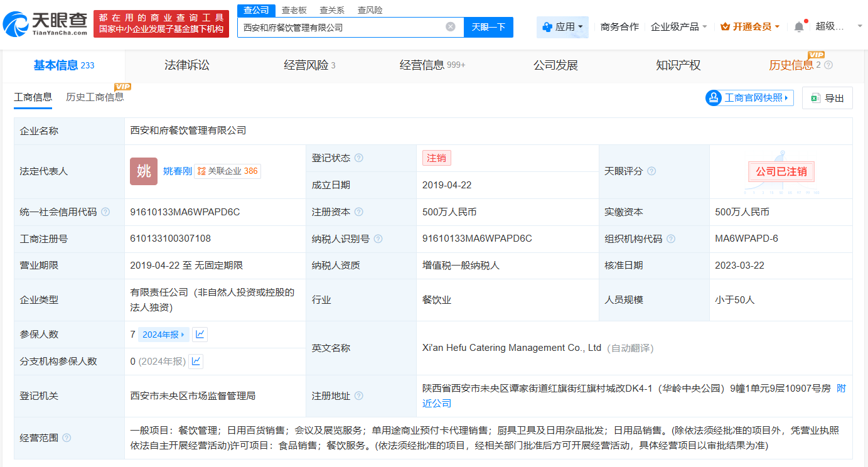
Task: Open the insured count trend chart icon
Action: coord(200,335)
